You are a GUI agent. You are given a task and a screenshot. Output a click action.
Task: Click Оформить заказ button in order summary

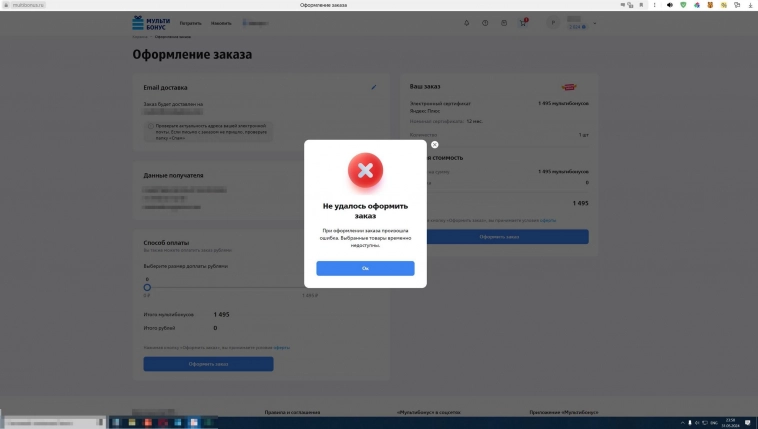(x=499, y=237)
